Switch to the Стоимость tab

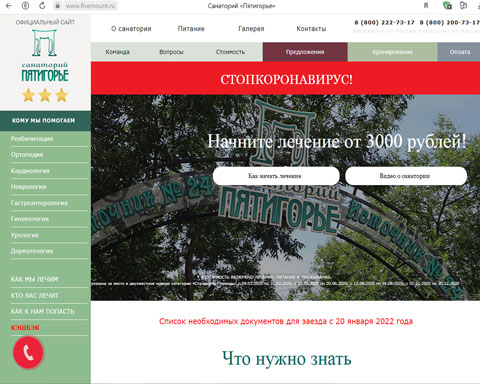point(230,52)
